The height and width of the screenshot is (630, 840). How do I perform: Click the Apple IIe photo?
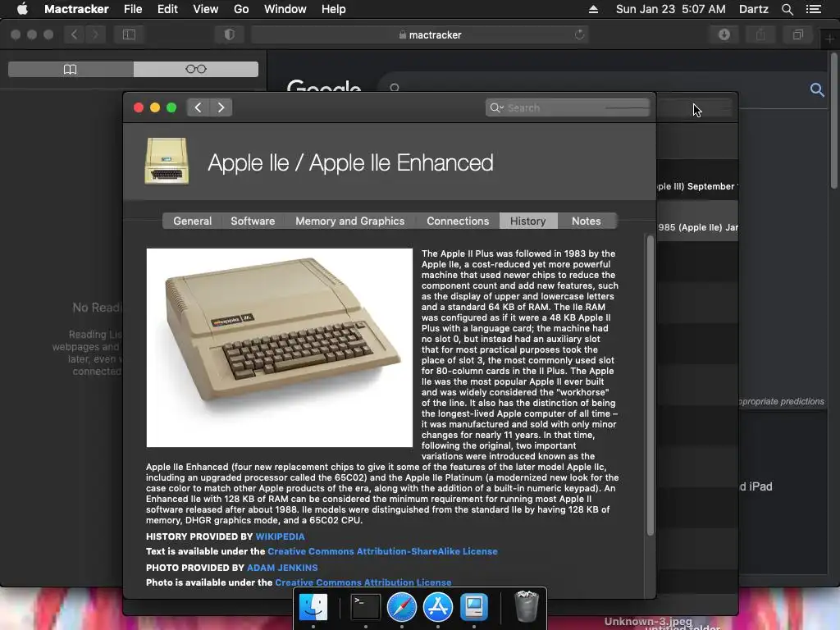coord(280,348)
